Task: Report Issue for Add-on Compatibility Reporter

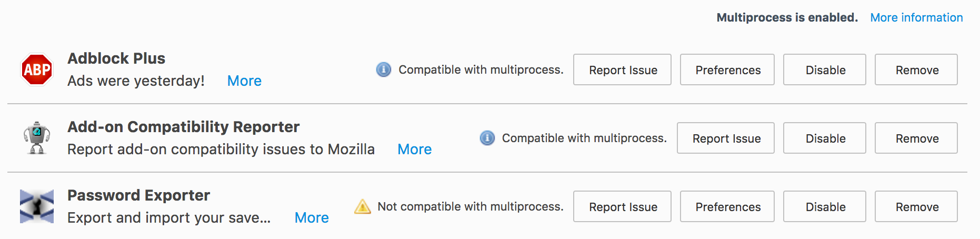Action: click(x=726, y=138)
